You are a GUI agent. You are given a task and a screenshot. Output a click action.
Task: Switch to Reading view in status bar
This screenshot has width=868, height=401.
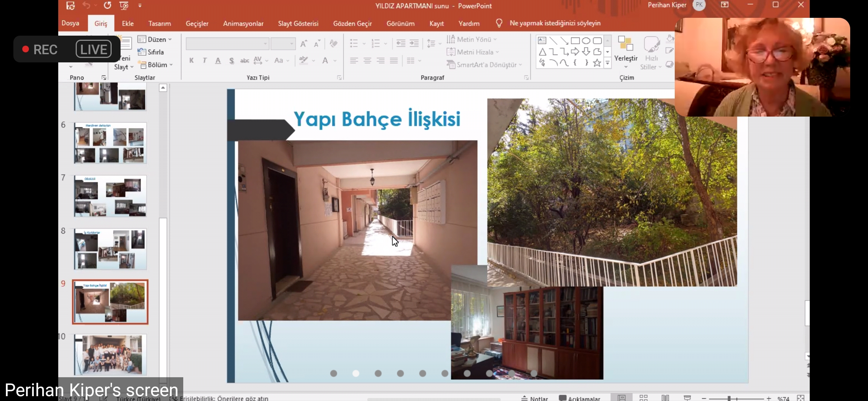tap(665, 398)
